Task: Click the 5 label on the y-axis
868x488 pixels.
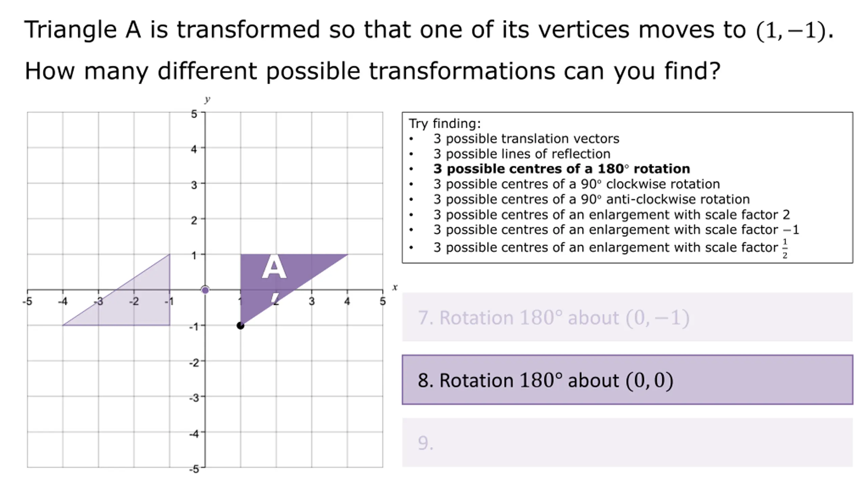Action: (194, 114)
